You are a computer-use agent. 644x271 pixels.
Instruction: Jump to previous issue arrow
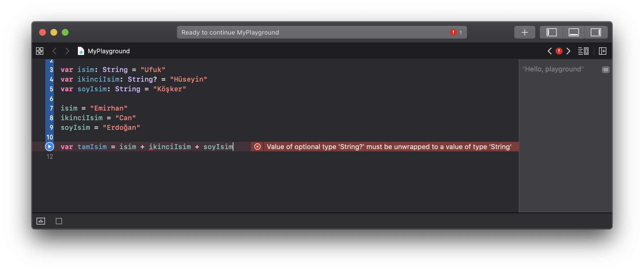click(x=550, y=51)
